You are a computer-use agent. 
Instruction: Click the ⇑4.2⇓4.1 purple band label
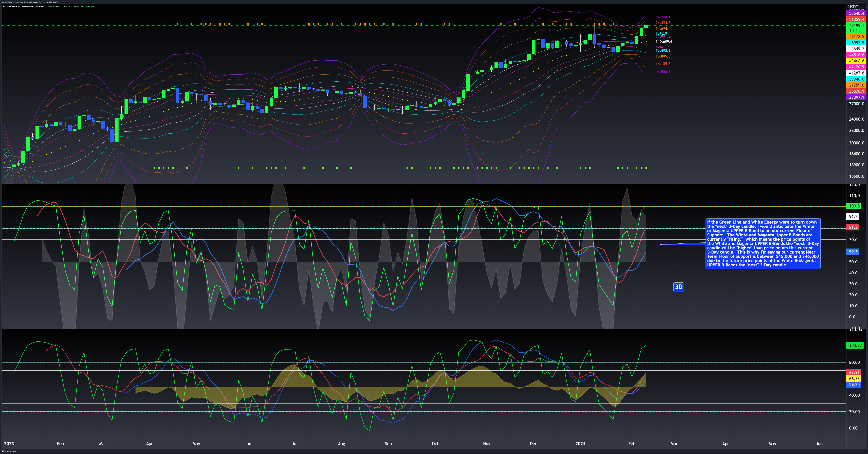coord(663,17)
